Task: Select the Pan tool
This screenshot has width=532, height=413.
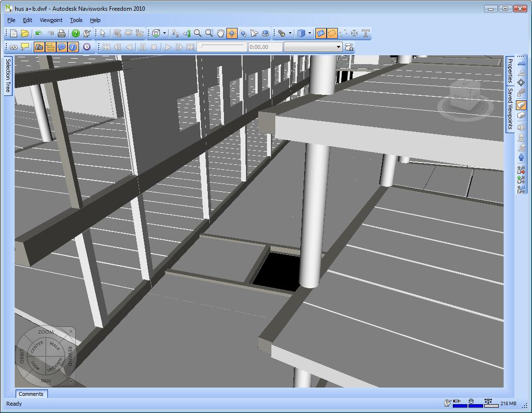Action: coord(221,33)
